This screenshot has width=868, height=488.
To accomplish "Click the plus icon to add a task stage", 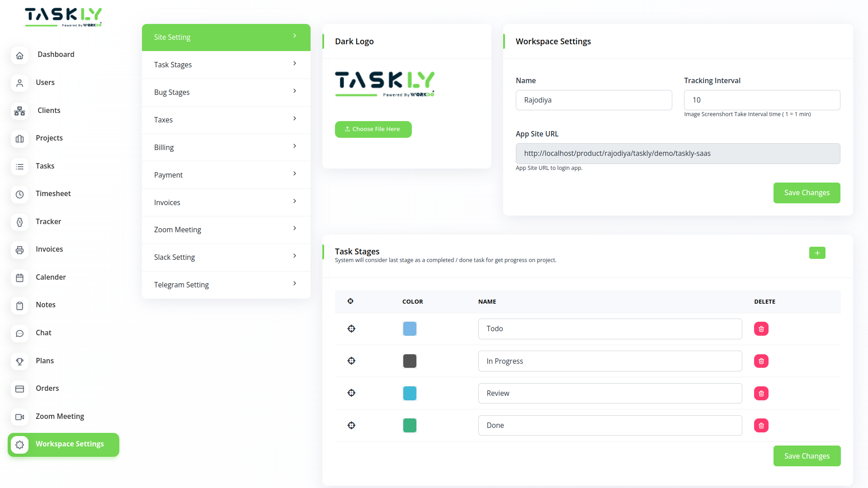I will click(x=817, y=253).
